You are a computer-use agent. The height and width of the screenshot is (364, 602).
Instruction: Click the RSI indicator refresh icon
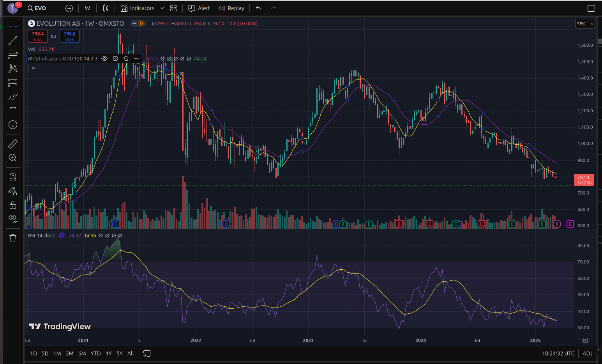pyautogui.click(x=62, y=235)
